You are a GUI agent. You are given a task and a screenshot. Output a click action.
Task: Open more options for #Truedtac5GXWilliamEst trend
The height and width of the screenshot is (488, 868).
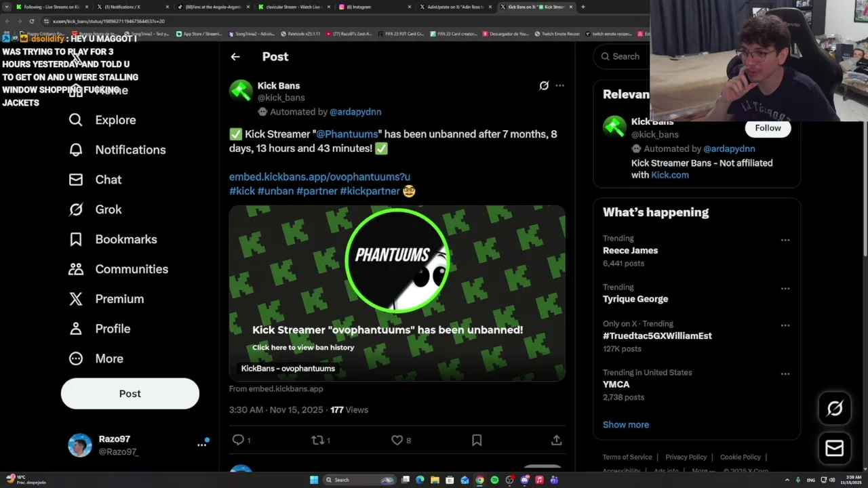(785, 325)
